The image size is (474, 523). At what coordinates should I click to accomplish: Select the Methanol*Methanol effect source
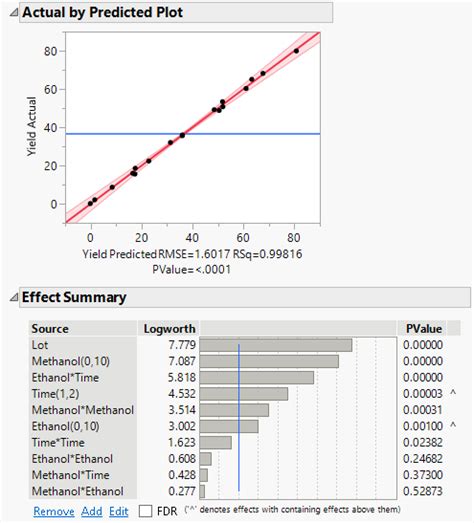(83, 410)
